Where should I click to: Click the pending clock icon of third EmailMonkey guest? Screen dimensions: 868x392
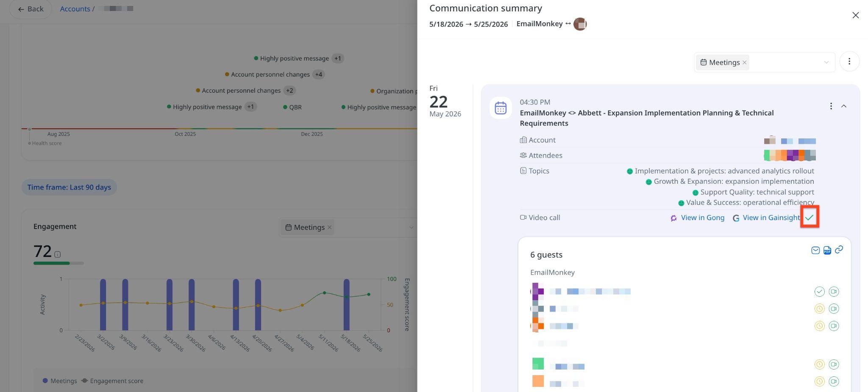click(x=819, y=326)
